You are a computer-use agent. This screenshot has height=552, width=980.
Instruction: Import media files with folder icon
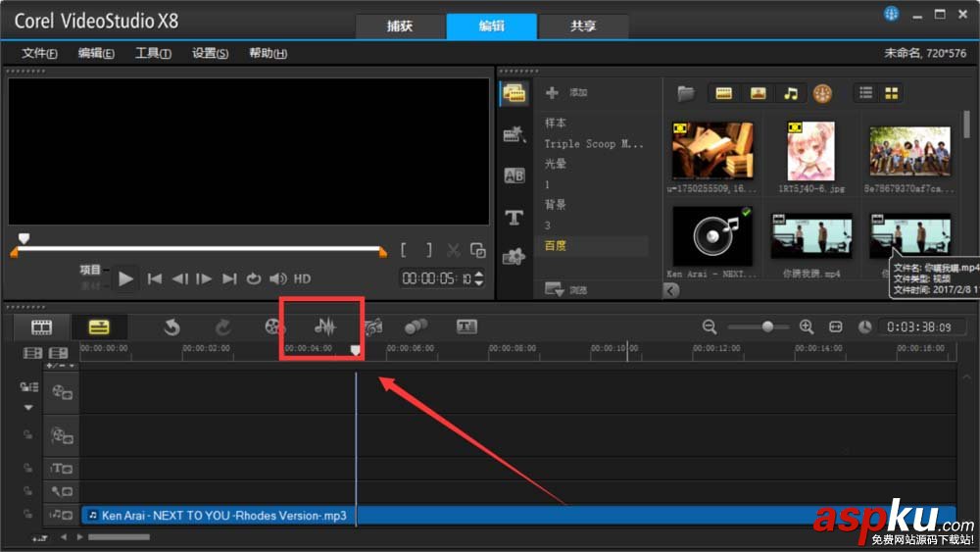coord(686,94)
